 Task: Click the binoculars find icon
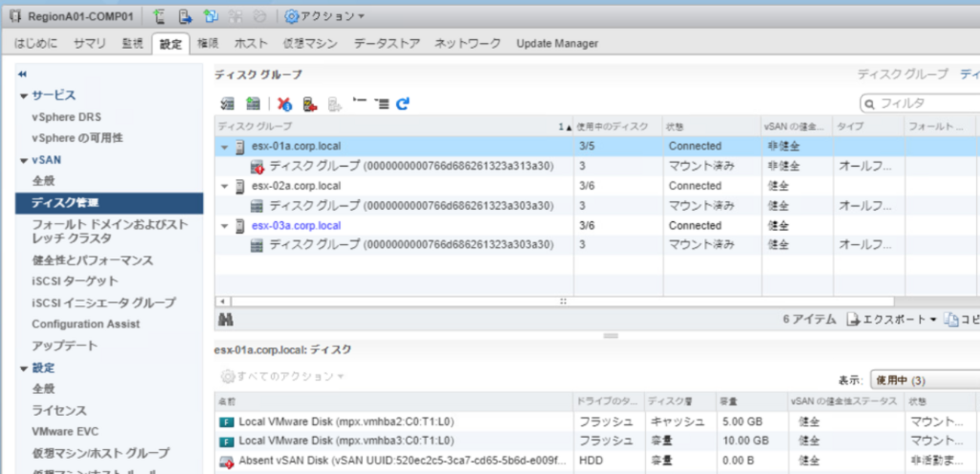coord(225,319)
